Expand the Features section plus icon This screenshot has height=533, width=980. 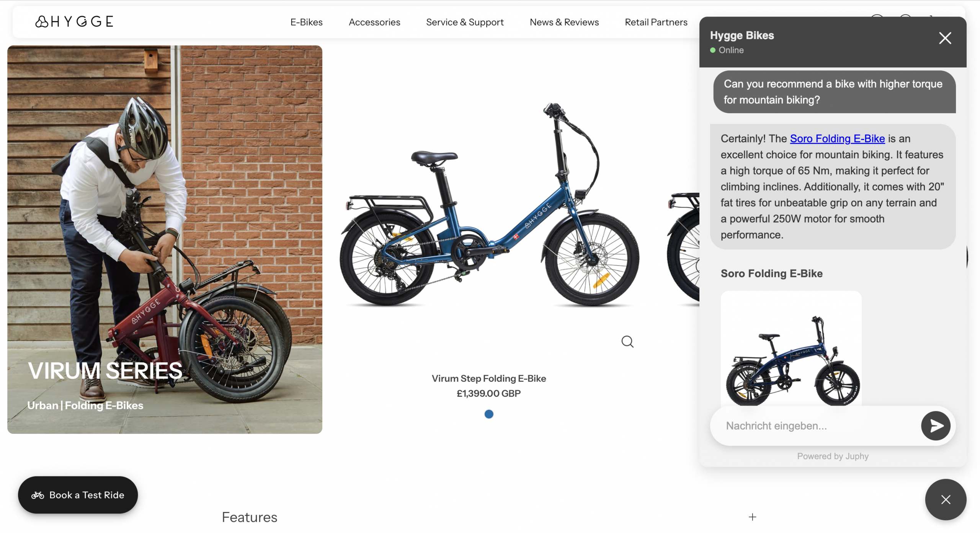click(x=752, y=517)
